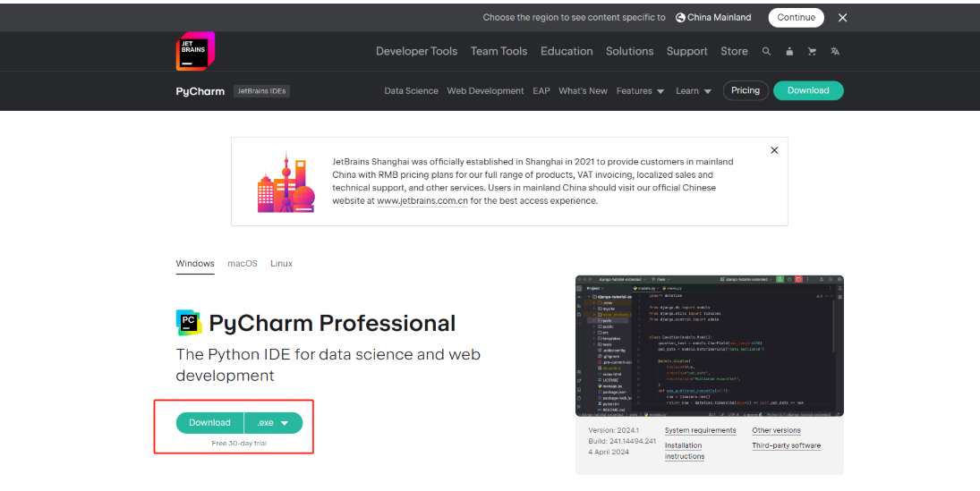980x491 pixels.
Task: Click the globe icon beside China Mainland
Action: [680, 18]
